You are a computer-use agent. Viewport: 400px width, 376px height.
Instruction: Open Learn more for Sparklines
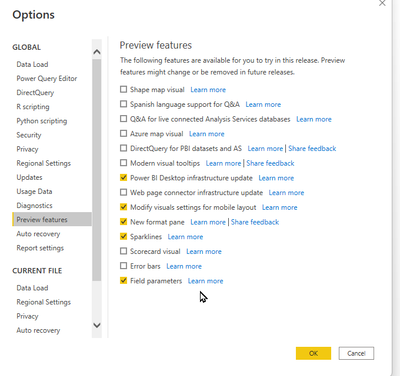pyautogui.click(x=185, y=237)
